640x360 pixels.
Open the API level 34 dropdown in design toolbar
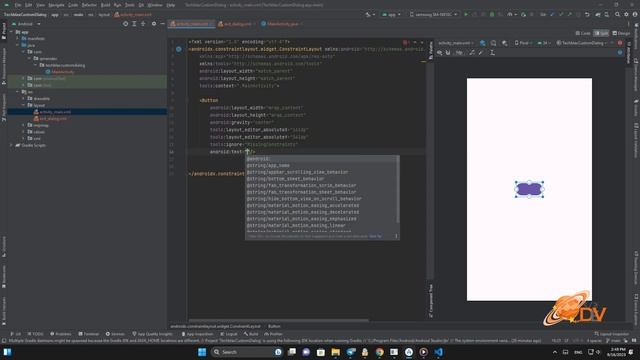coord(544,43)
